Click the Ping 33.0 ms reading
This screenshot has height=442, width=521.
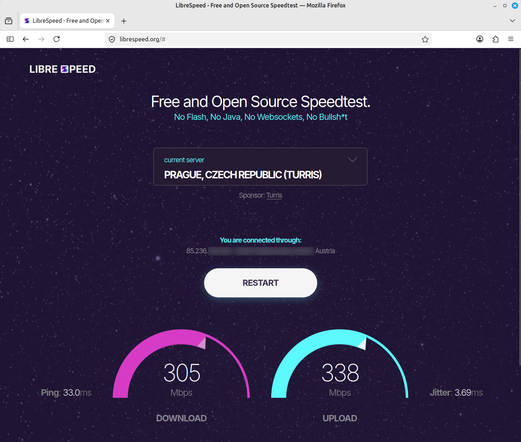coord(66,393)
